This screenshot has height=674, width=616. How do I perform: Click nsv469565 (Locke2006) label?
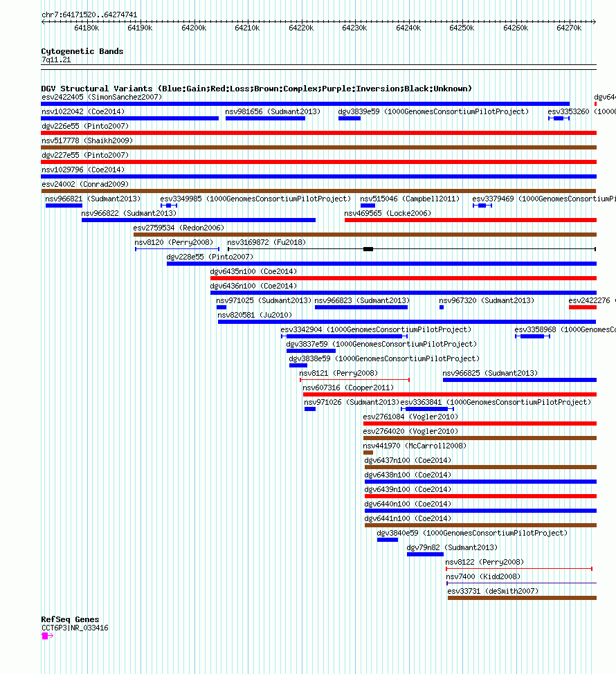(x=388, y=214)
